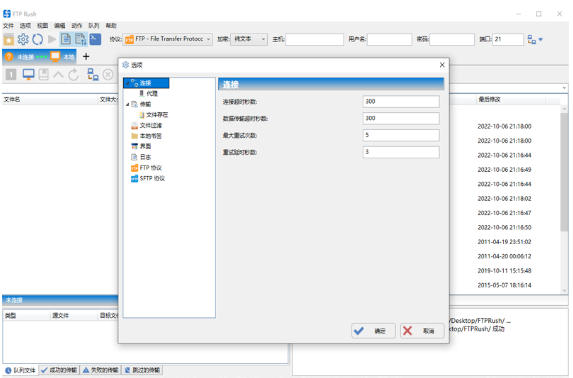
Task: Select 日志 in the options tree
Action: pos(145,157)
